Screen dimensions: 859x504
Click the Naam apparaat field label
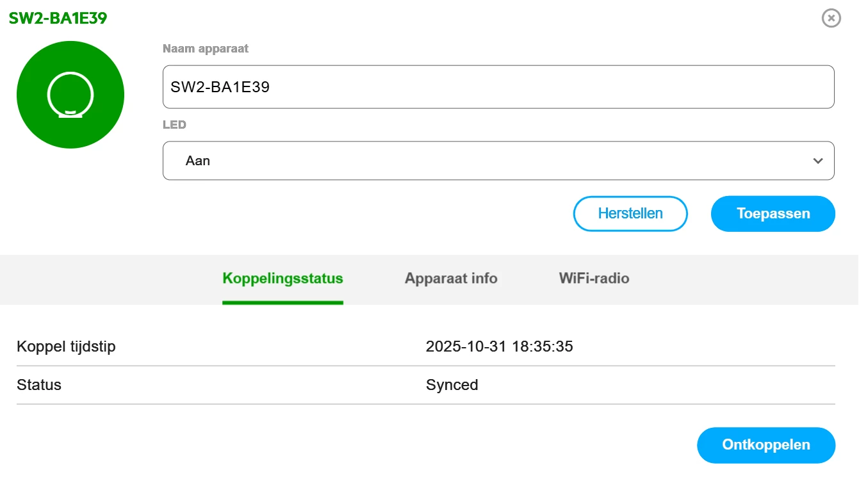tap(205, 49)
